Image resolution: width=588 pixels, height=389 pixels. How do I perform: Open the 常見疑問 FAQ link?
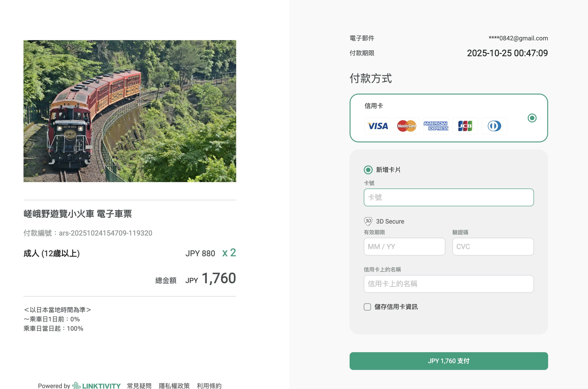(139, 386)
